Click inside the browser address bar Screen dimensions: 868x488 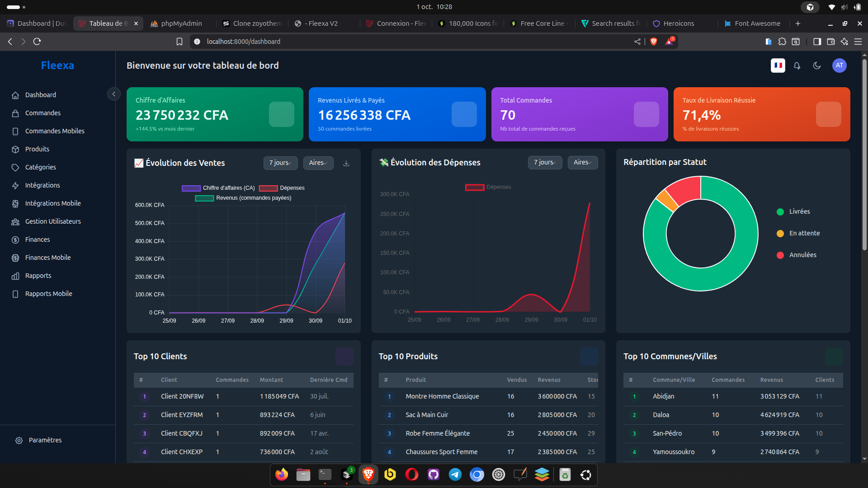(316, 41)
